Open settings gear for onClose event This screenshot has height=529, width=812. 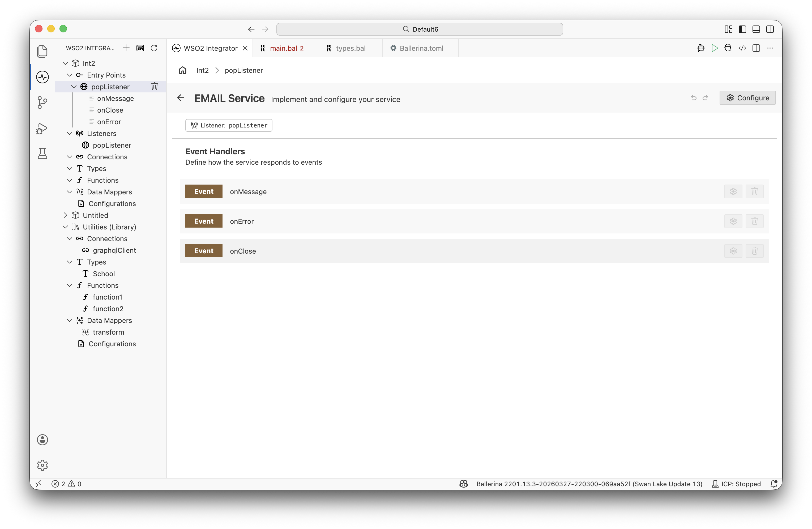point(733,251)
